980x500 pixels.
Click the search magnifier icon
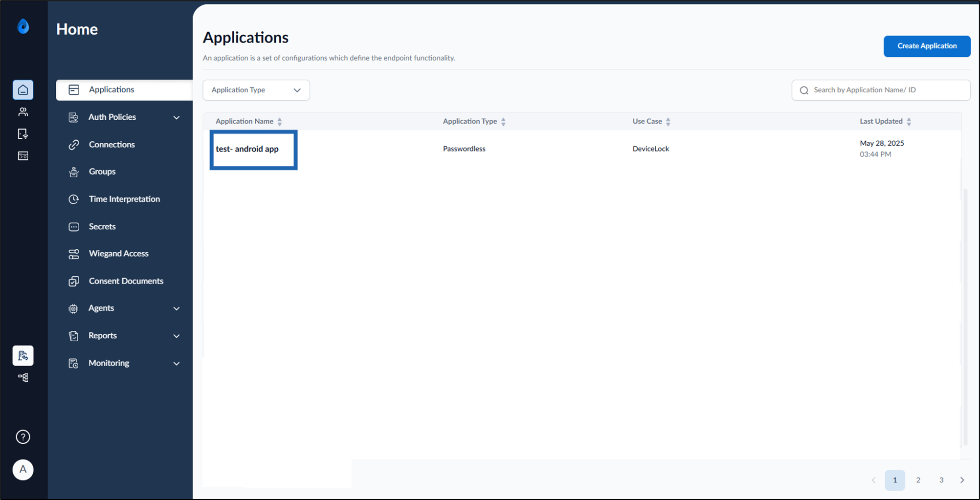coord(804,90)
